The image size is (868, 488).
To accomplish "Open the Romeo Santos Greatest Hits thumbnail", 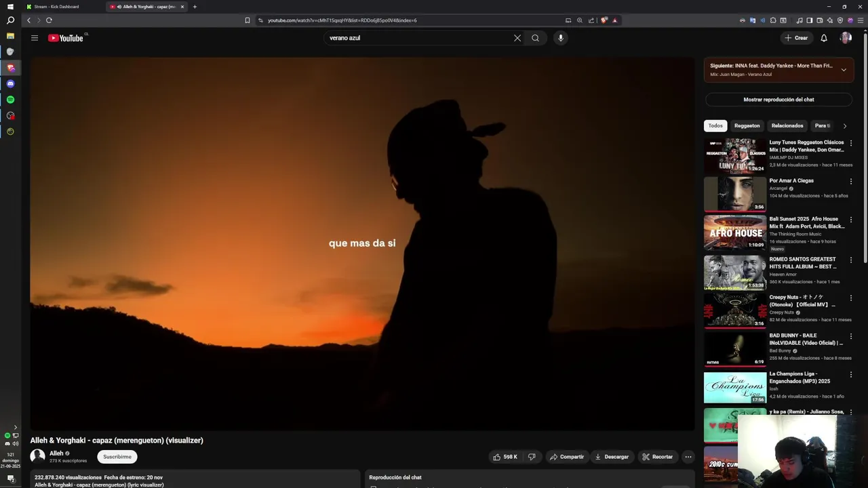I will point(735,272).
